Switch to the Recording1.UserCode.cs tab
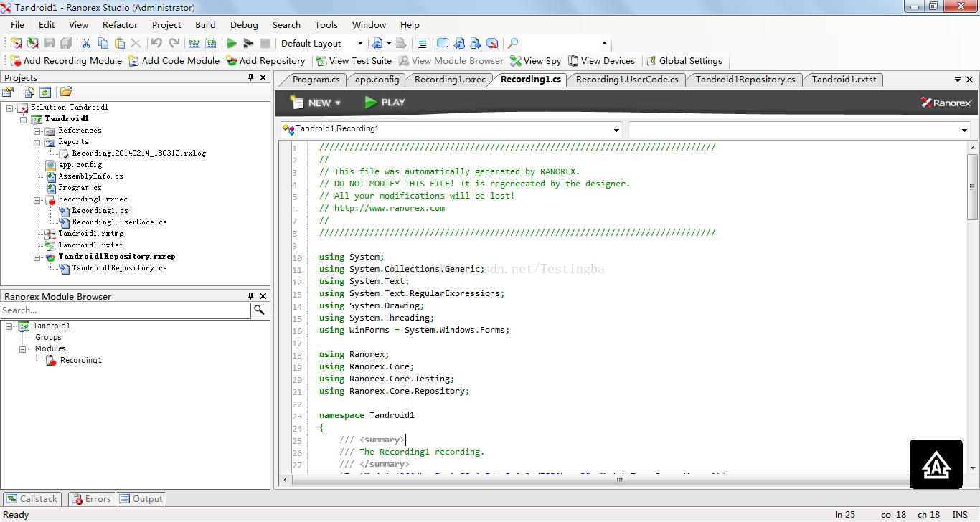 click(x=627, y=80)
